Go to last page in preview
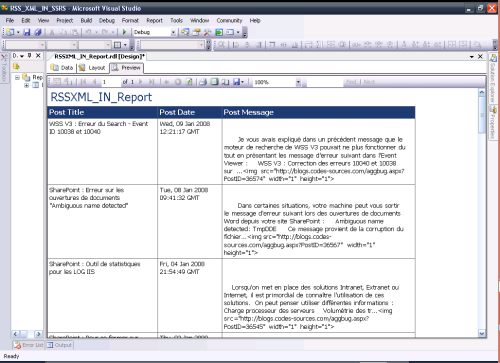The width and height of the screenshot is (500, 363). tap(152, 82)
